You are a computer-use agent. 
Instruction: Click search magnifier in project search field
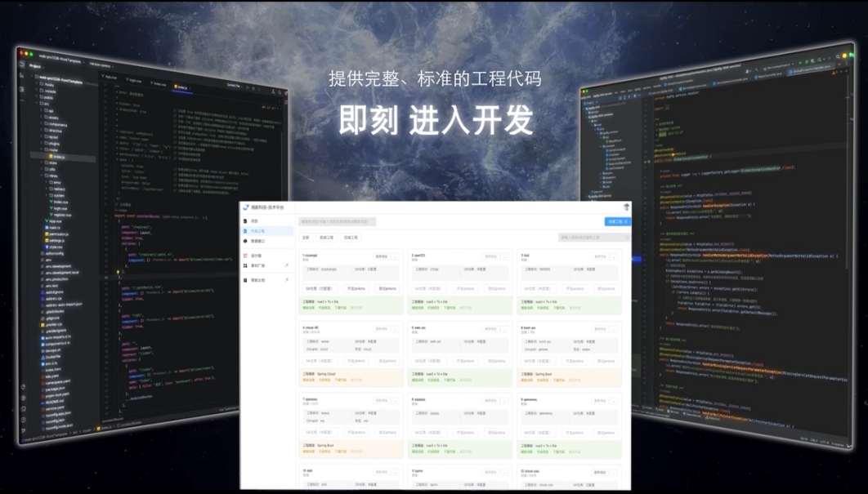(627, 238)
